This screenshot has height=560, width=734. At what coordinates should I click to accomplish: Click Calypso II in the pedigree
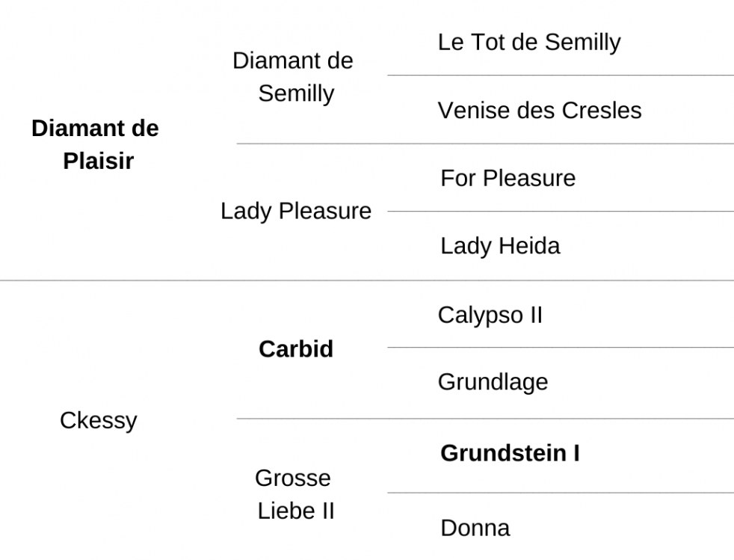[x=490, y=315]
